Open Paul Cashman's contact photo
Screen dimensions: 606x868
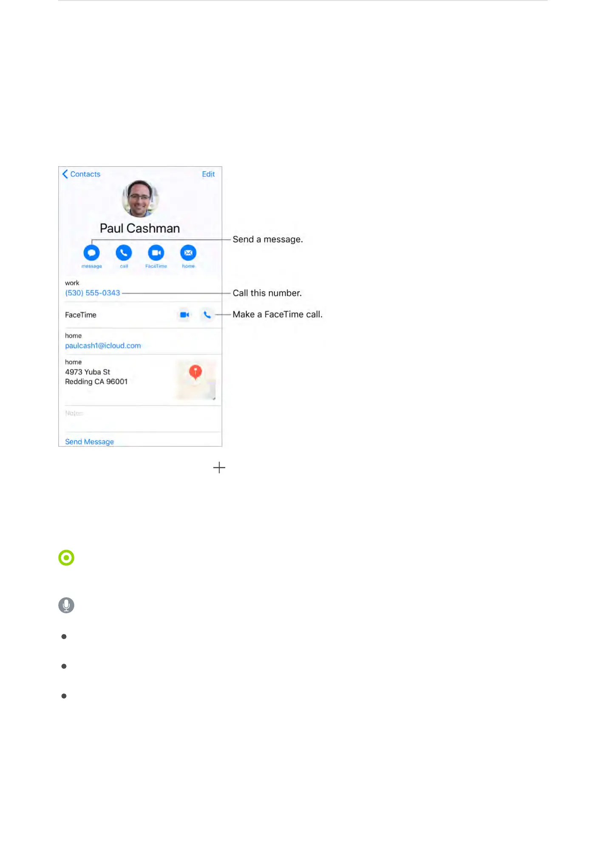(x=140, y=199)
